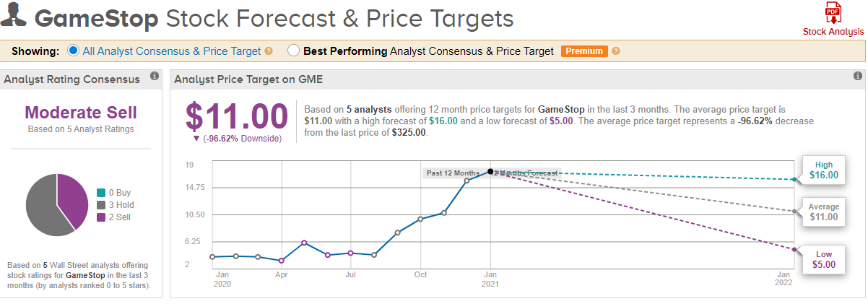This screenshot has height=304, width=868.
Task: Click the purple Sell legend square
Action: (100, 217)
